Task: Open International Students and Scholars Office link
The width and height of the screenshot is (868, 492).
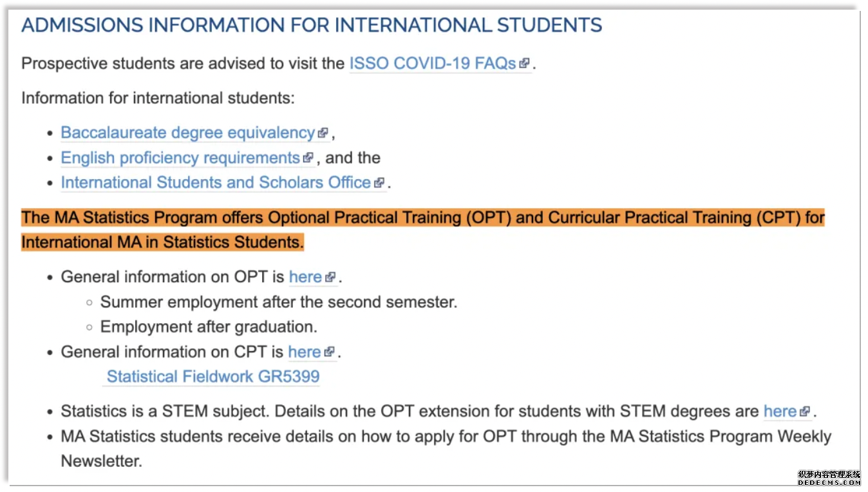Action: pos(216,183)
